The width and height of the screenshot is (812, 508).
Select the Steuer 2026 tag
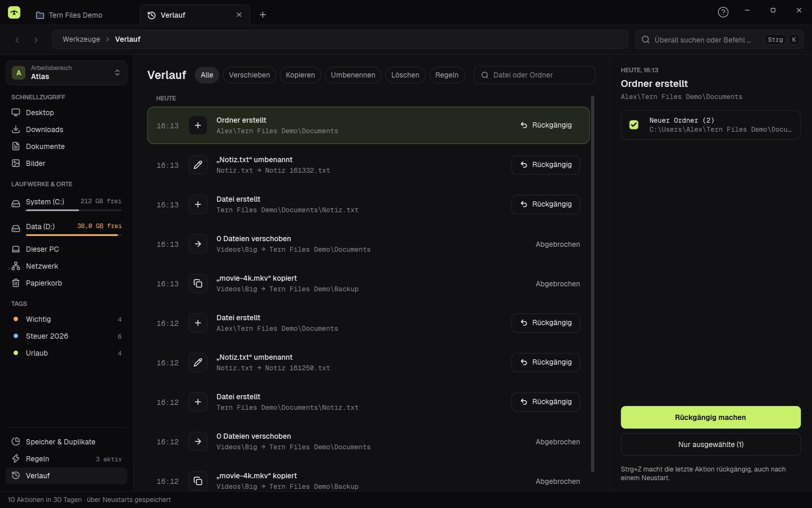(67, 336)
